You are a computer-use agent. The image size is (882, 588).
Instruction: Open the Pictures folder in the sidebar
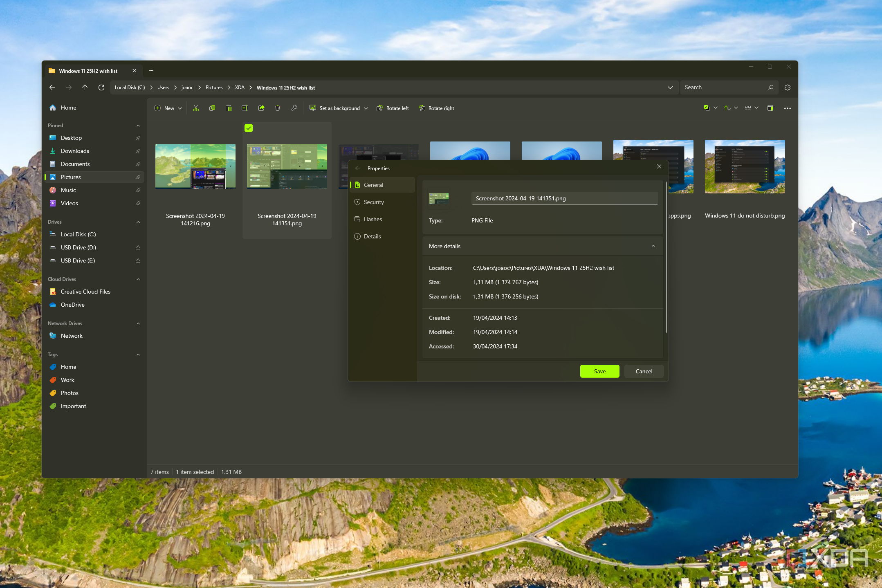point(70,177)
